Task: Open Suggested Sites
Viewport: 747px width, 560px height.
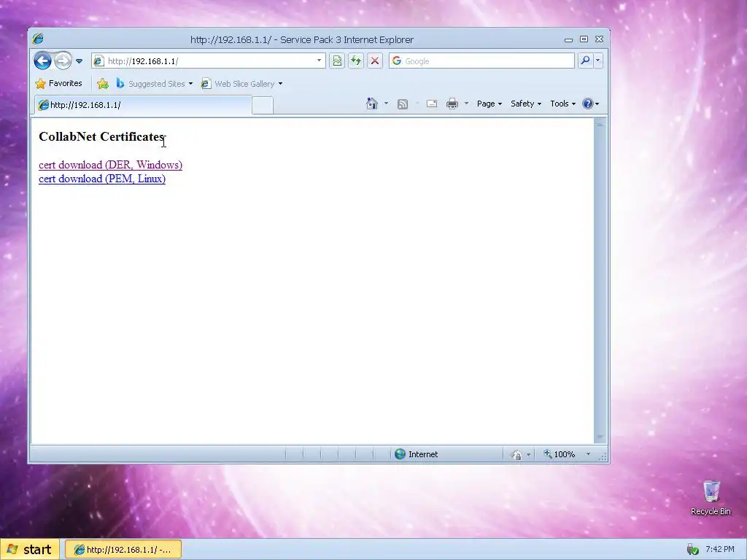Action: click(x=155, y=84)
